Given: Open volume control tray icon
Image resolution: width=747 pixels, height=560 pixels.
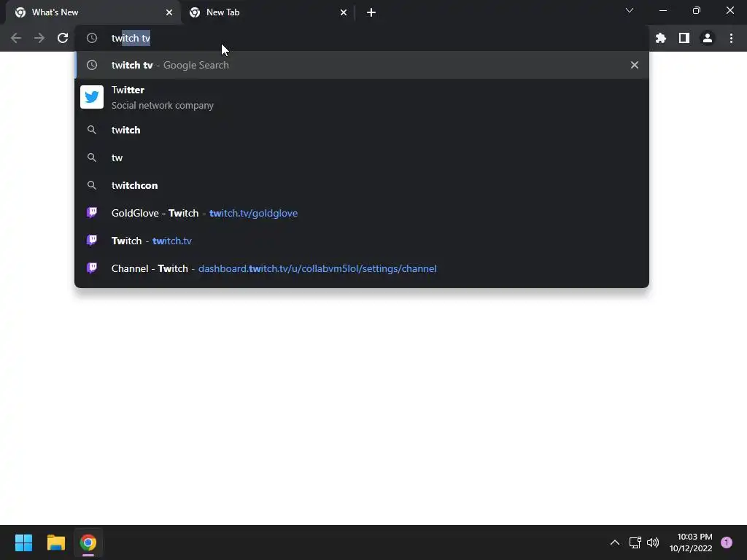Looking at the screenshot, I should 653,542.
